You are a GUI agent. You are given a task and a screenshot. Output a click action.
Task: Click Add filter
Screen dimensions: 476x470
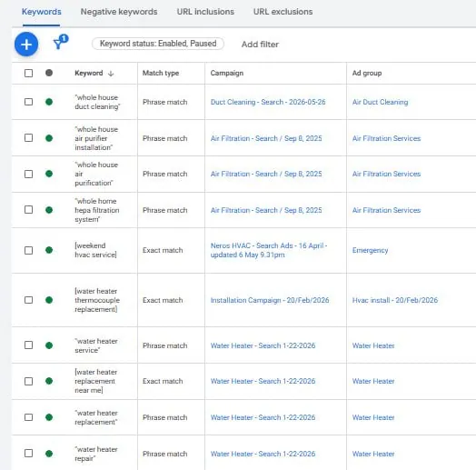(x=260, y=45)
